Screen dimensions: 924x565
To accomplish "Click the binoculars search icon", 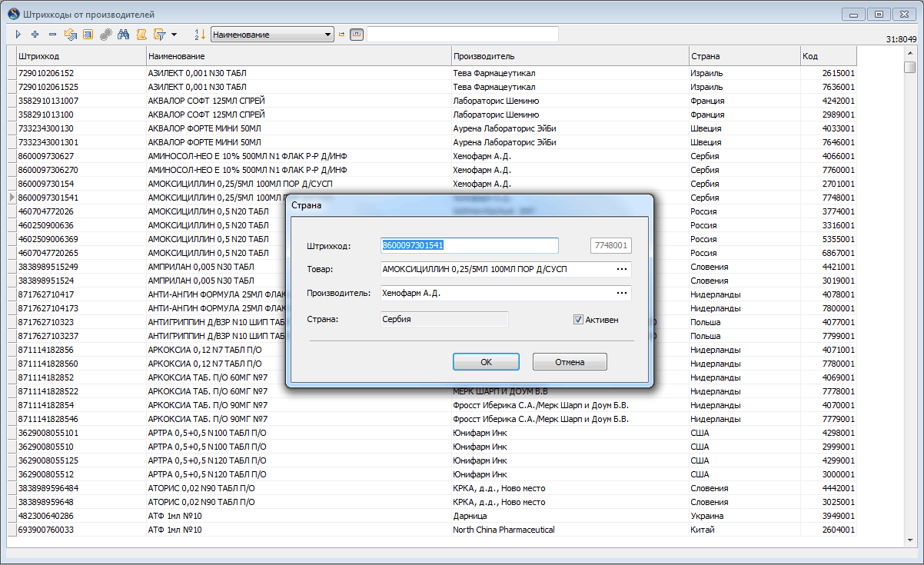I will 123,35.
